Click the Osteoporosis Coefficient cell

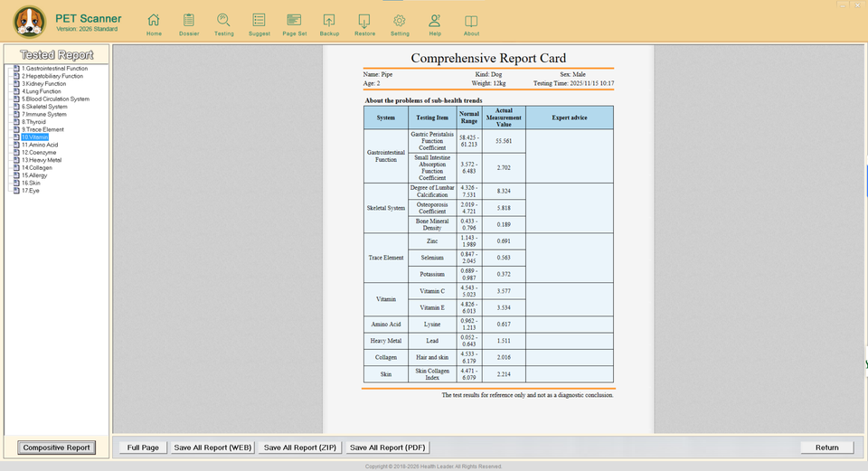point(432,208)
